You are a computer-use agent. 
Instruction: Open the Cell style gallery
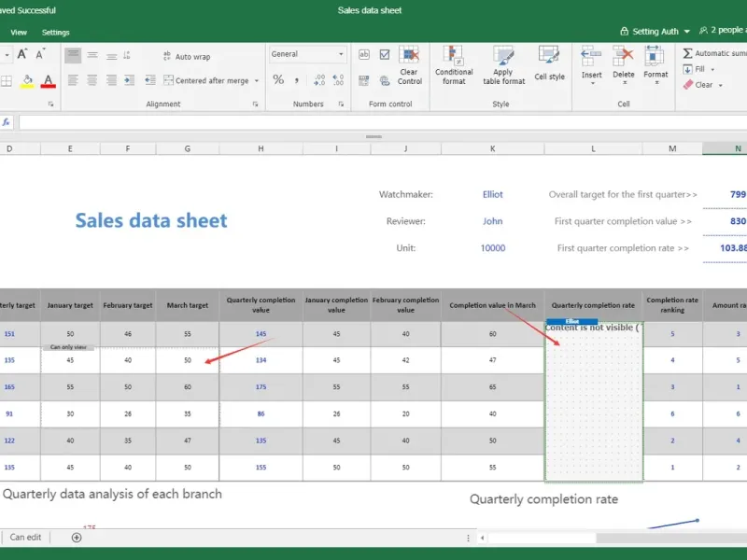(x=549, y=64)
